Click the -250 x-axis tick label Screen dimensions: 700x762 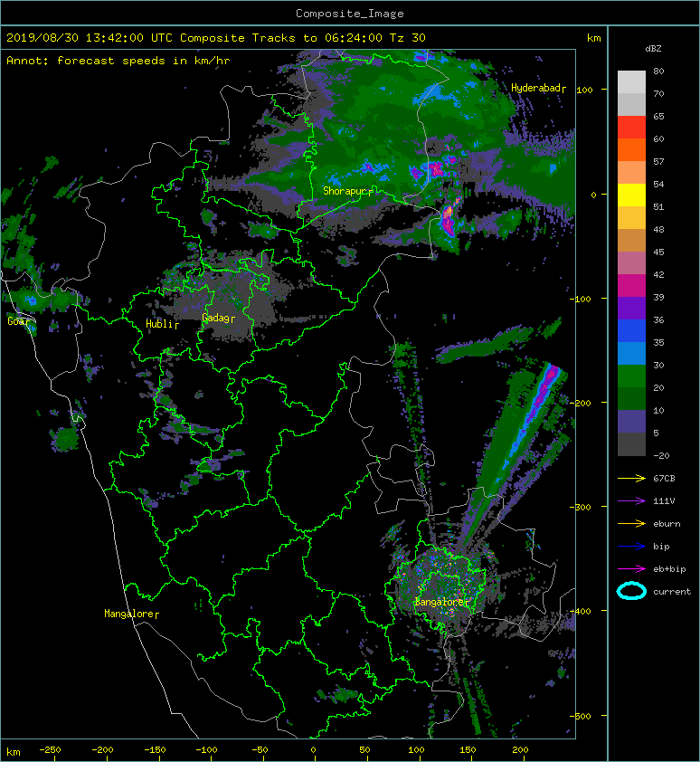[x=50, y=750]
